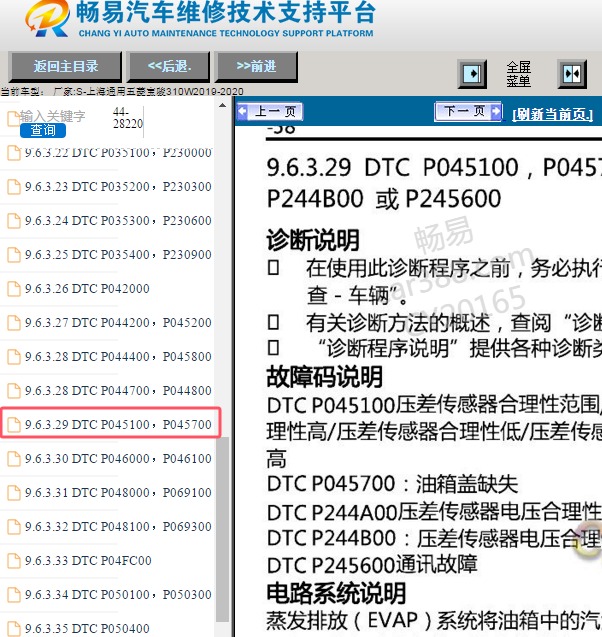Open tree item 9.6.3.25 DTC P035400
The image size is (602, 637).
pyautogui.click(x=118, y=255)
